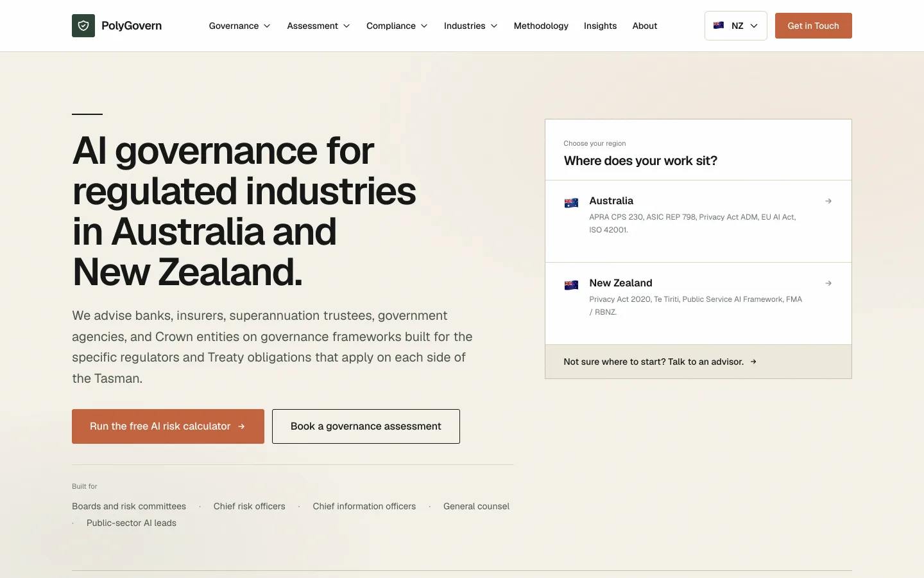Go to the Insights page

600,26
